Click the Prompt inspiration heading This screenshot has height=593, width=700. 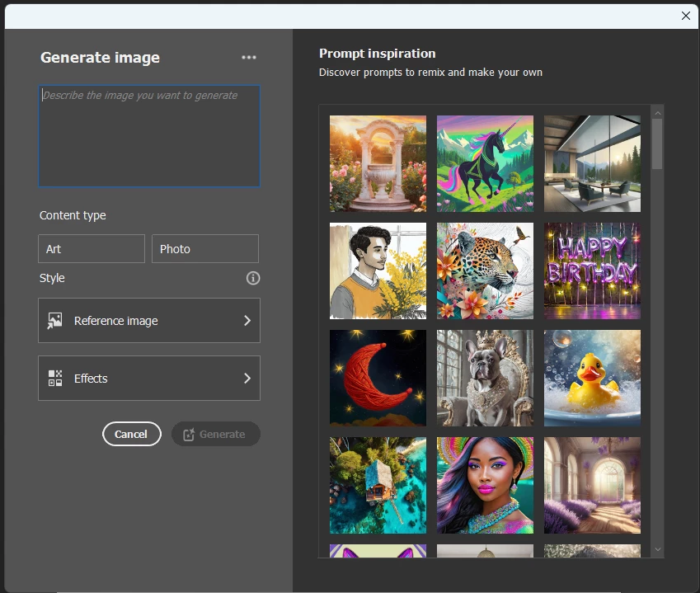(x=378, y=54)
